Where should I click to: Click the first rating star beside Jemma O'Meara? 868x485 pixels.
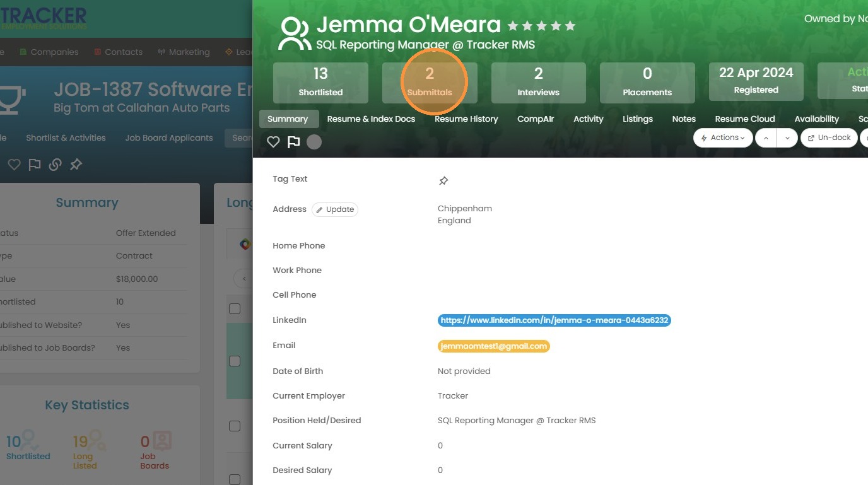click(513, 26)
